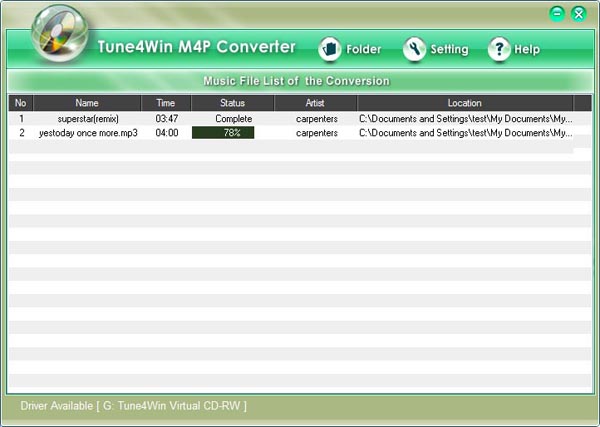Click the Help question mark icon

[499, 49]
